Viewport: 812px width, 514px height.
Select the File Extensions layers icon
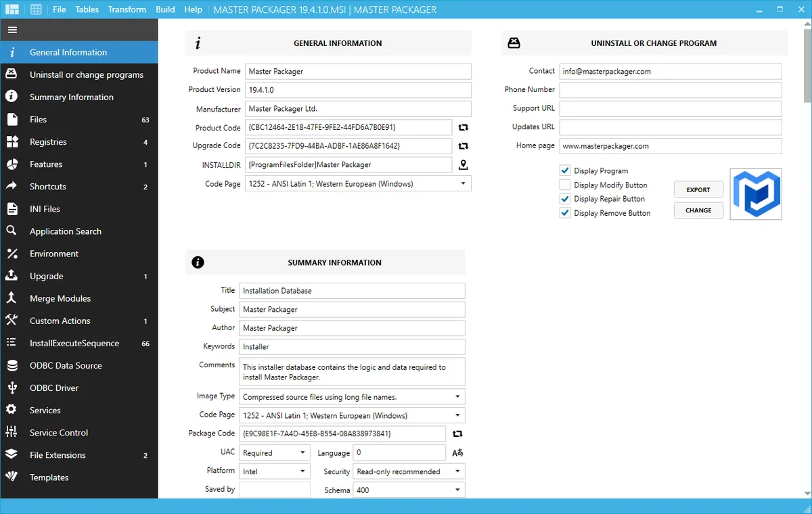tap(12, 454)
